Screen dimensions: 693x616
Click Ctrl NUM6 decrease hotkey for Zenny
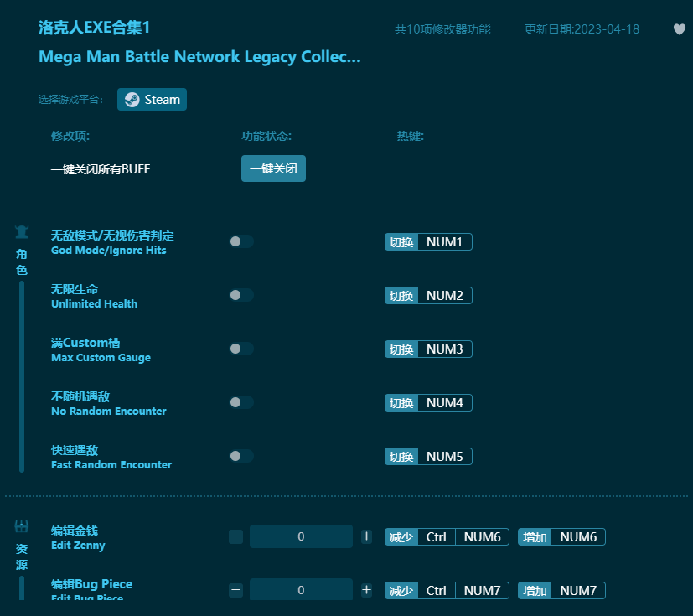tap(447, 537)
